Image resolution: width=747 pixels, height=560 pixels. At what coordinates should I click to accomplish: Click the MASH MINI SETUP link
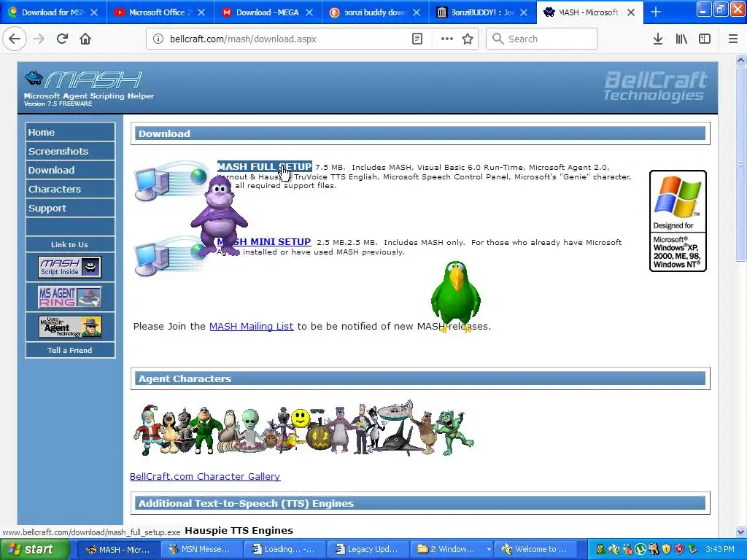[264, 242]
